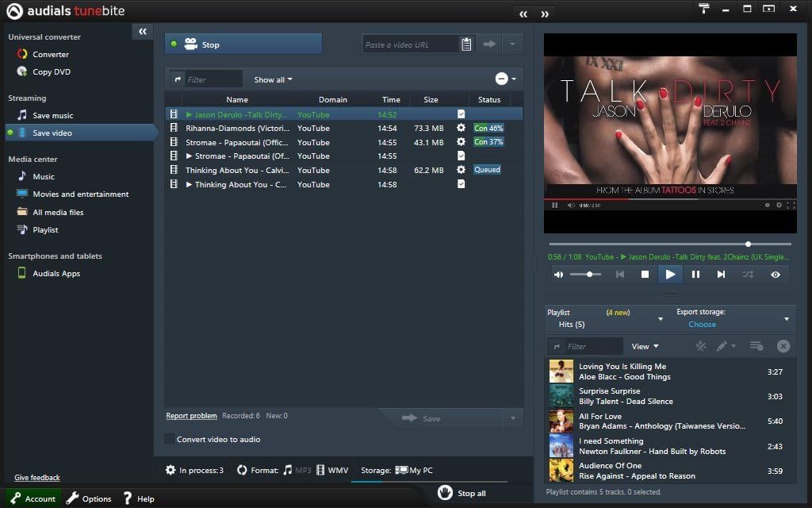This screenshot has height=508, width=812.
Task: Enable Convert video to audio checkbox
Action: coord(170,439)
